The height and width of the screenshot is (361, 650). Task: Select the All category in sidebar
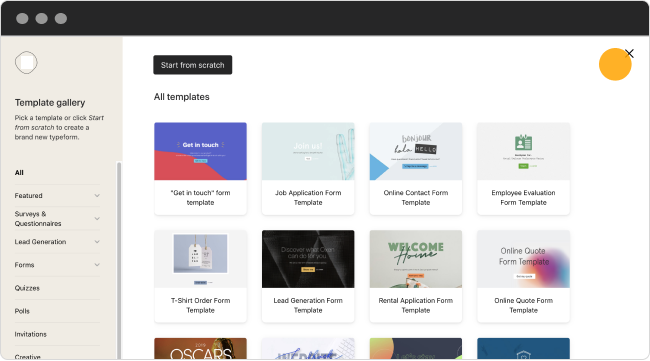pos(19,172)
